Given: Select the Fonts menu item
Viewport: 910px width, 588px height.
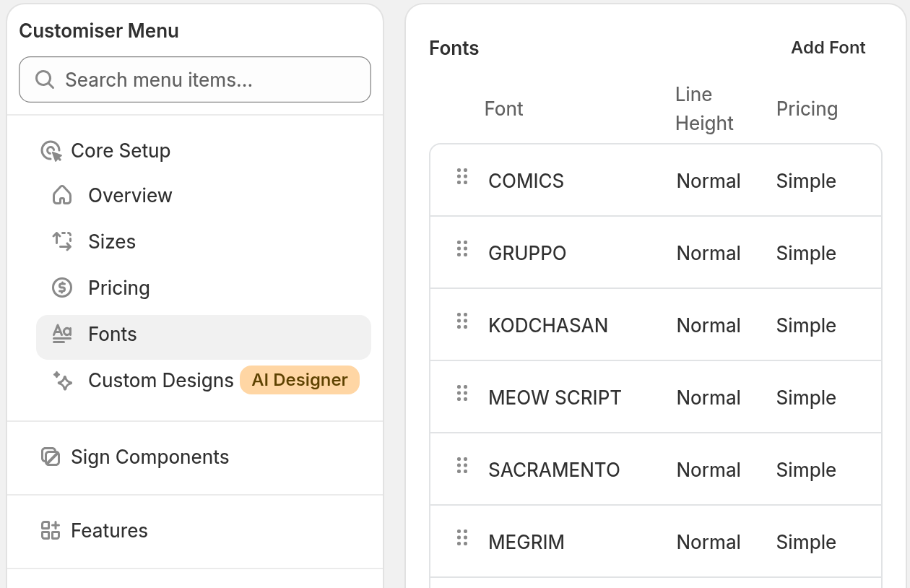Looking at the screenshot, I should click(204, 337).
